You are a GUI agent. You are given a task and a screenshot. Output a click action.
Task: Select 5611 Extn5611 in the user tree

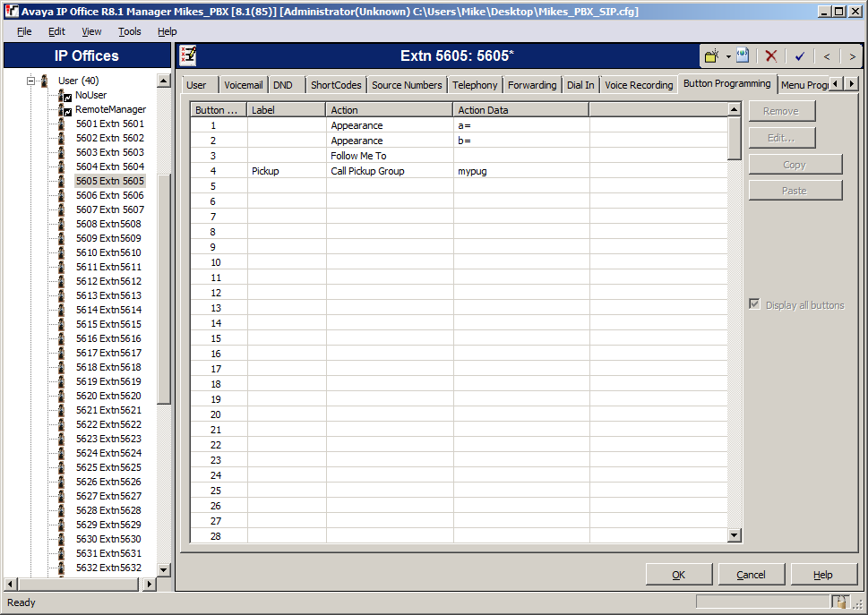coord(108,267)
